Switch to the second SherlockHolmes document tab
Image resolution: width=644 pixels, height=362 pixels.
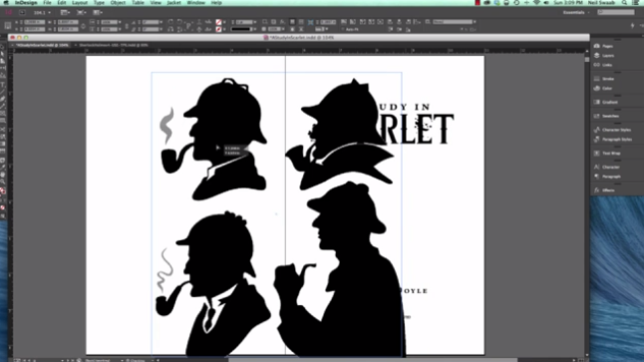pyautogui.click(x=111, y=45)
